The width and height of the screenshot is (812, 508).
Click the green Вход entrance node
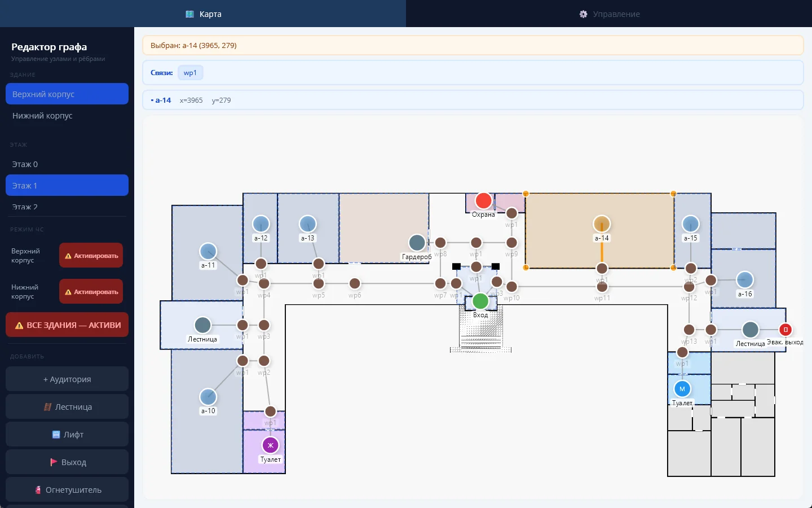coord(480,301)
